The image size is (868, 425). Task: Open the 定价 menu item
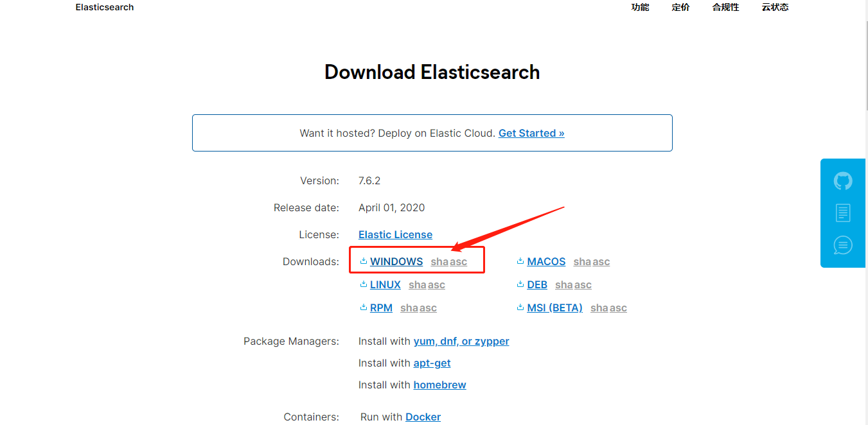point(680,7)
